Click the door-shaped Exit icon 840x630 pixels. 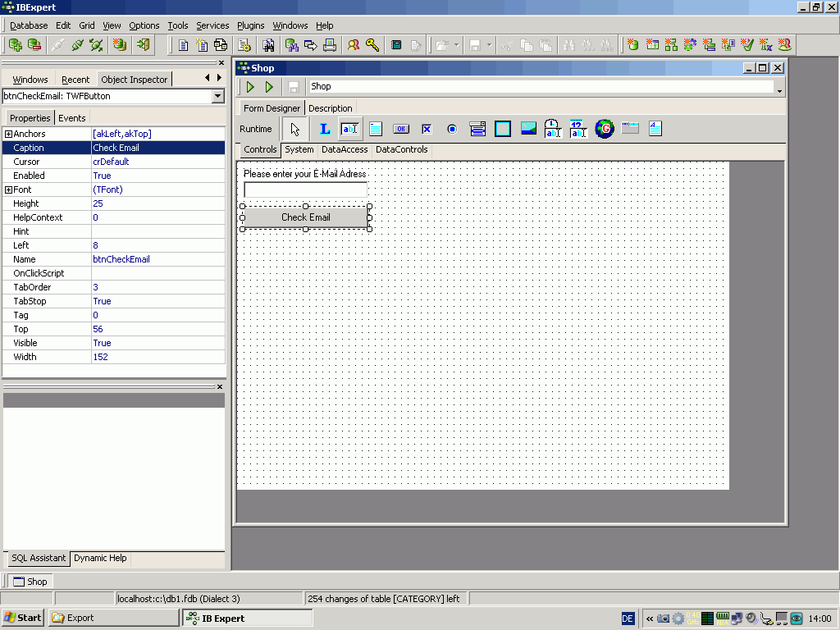tap(144, 45)
